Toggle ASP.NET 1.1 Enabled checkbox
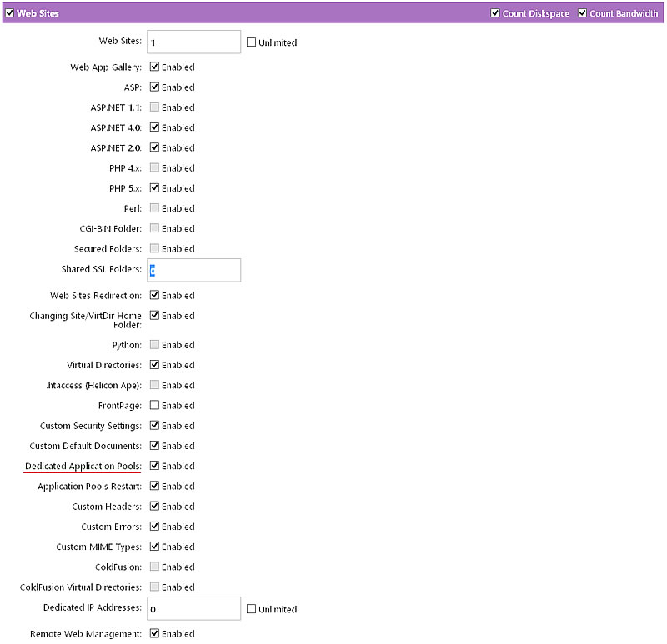 click(x=154, y=107)
